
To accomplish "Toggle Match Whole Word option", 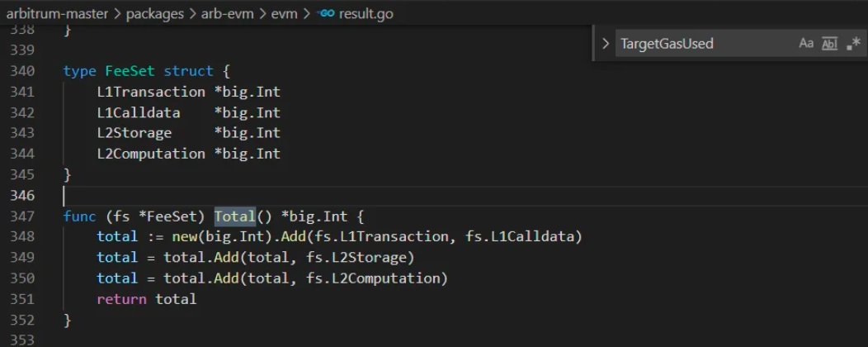I will (829, 43).
